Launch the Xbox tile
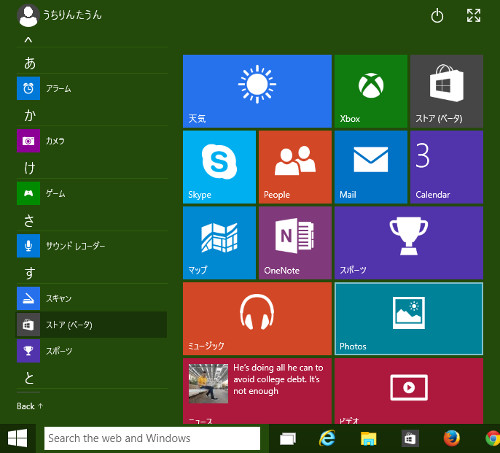 [x=371, y=91]
